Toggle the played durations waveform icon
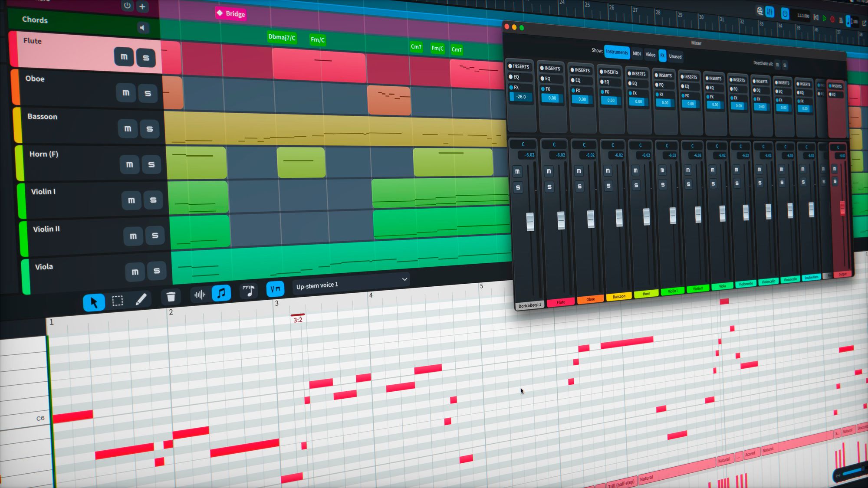This screenshot has width=868, height=488. [199, 295]
